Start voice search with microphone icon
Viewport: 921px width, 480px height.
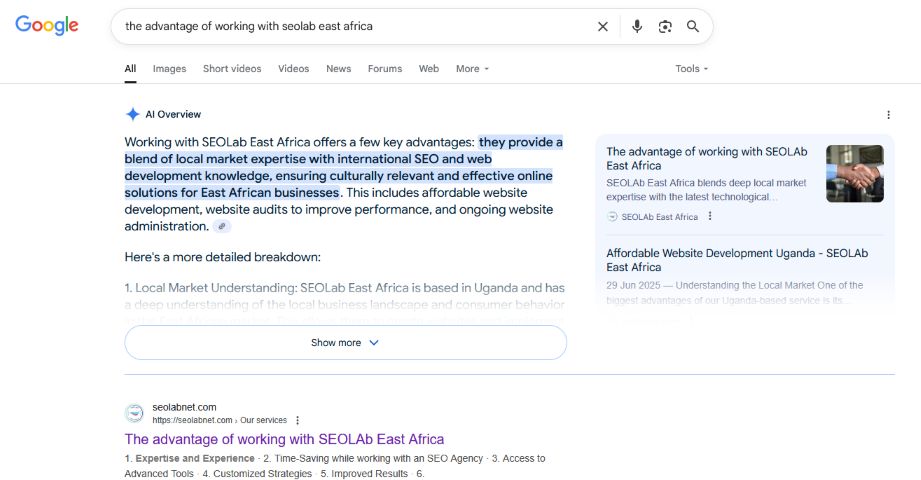pos(637,26)
